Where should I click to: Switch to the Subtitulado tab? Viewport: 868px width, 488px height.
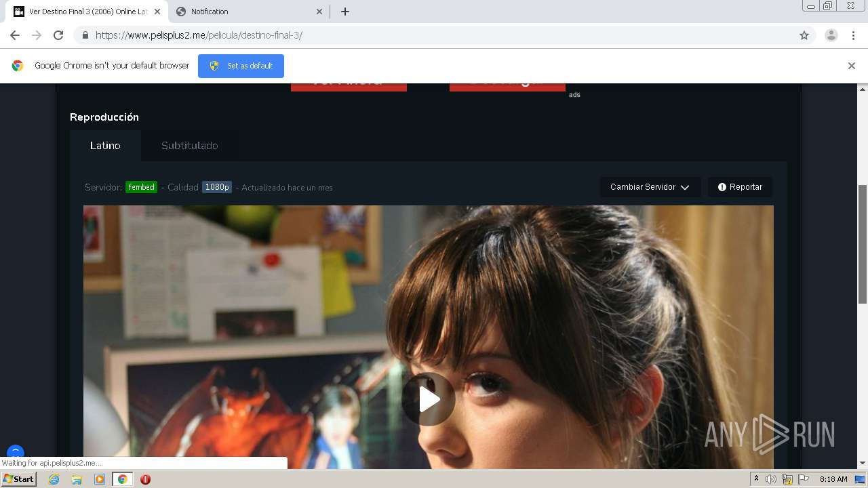coord(190,146)
